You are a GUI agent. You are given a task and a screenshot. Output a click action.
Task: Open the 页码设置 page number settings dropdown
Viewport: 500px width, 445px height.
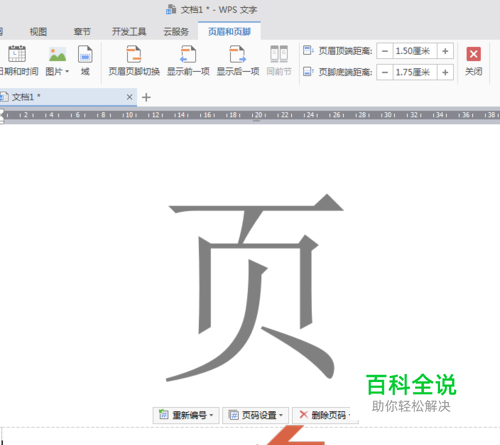tap(256, 415)
